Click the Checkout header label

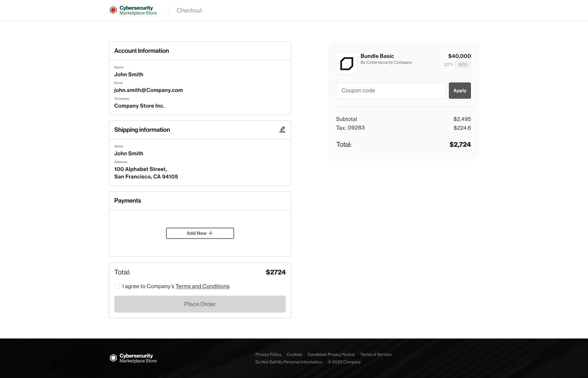(189, 10)
